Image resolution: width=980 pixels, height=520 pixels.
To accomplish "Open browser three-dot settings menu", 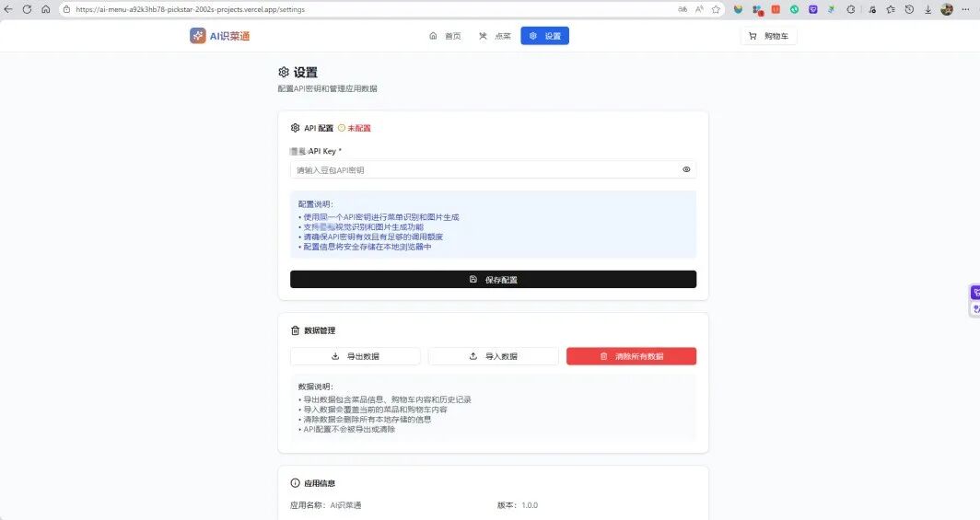I will [966, 9].
